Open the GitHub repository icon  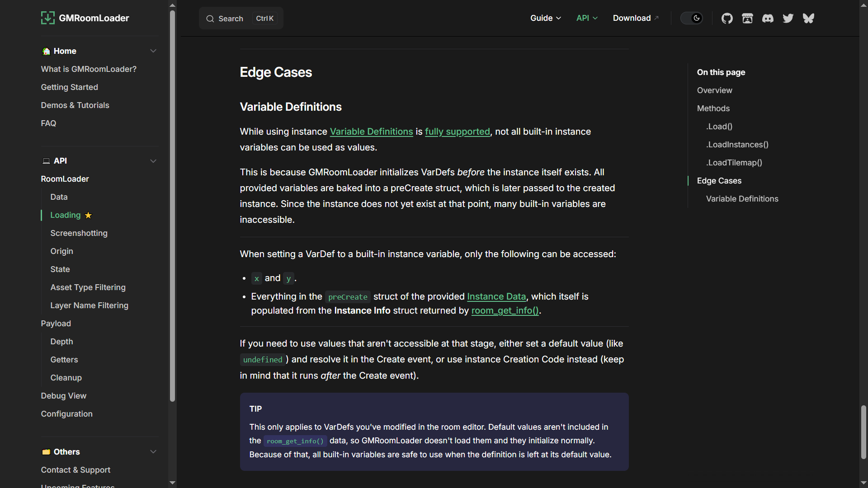pyautogui.click(x=727, y=18)
